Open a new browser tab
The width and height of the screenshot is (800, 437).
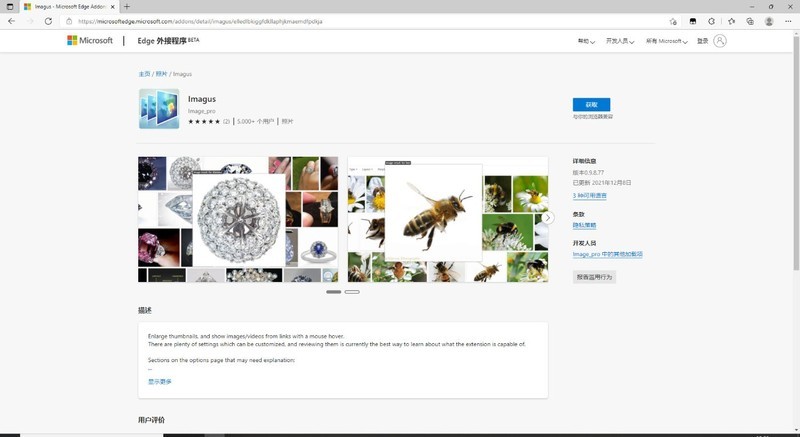pos(127,7)
